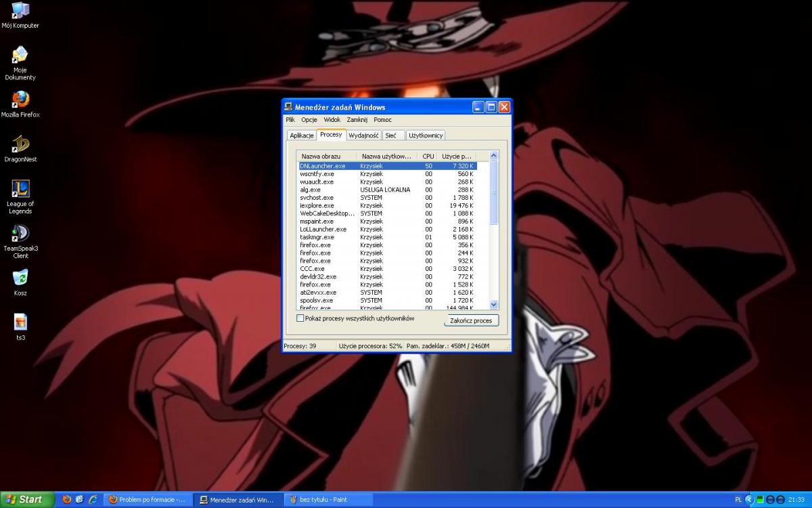Select the LoLLauncher.exe process
The image size is (812, 508).
pos(387,229)
